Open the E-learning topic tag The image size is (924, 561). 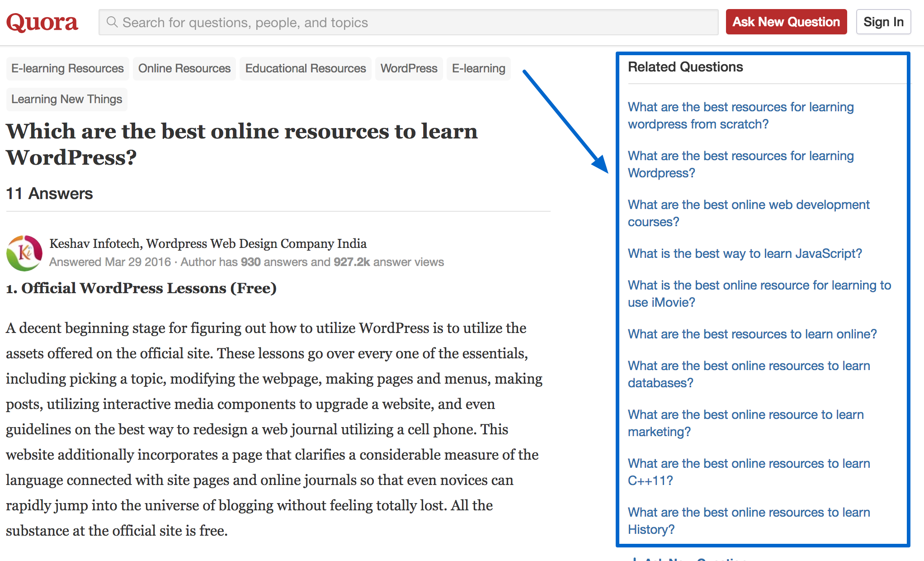pos(478,68)
